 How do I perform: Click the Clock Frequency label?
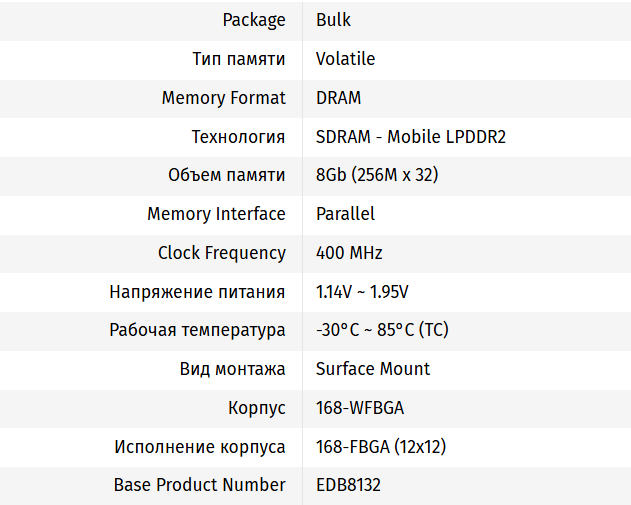(221, 253)
